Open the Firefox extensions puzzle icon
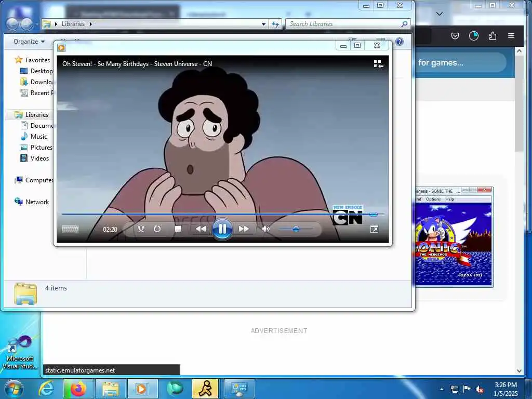This screenshot has width=532, height=399. (x=493, y=36)
